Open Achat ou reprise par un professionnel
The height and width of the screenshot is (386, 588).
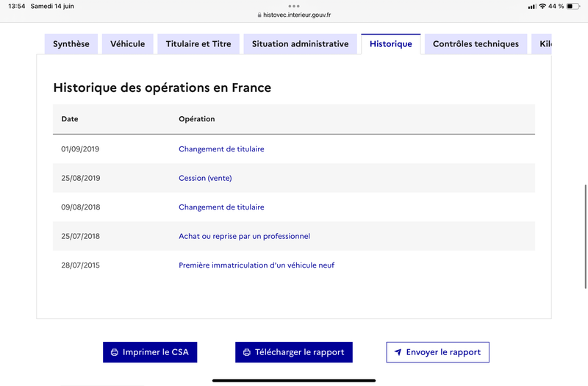(244, 236)
